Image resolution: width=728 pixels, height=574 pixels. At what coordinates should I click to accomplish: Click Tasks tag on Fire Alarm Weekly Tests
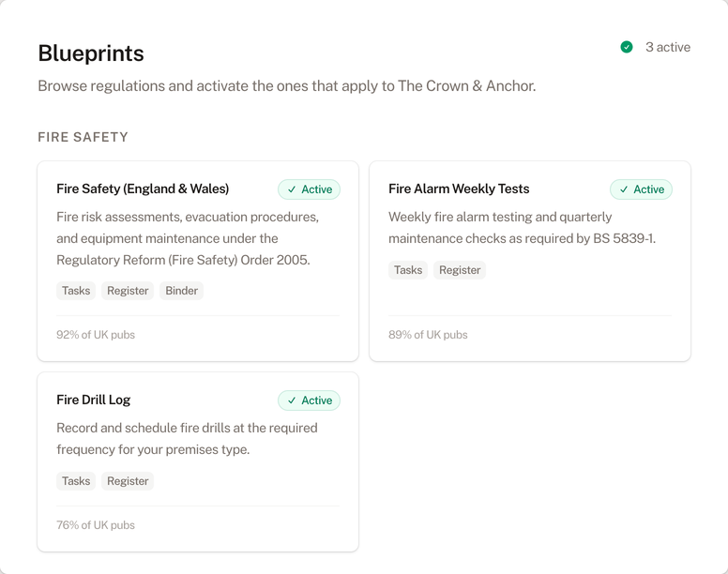click(x=408, y=270)
